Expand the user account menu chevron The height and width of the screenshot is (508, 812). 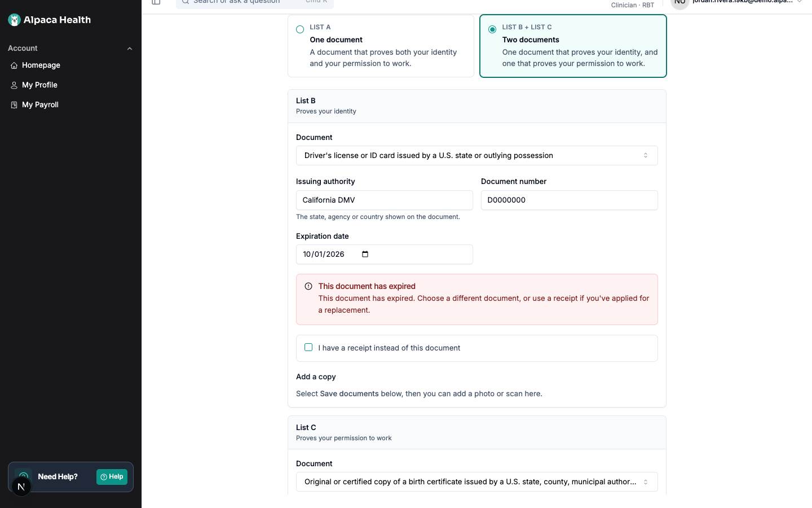coord(800,2)
